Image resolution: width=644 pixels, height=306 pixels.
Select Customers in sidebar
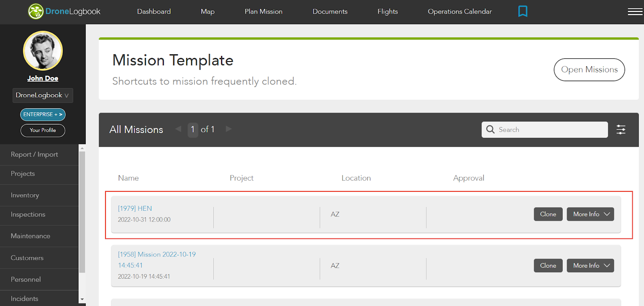tap(39, 258)
